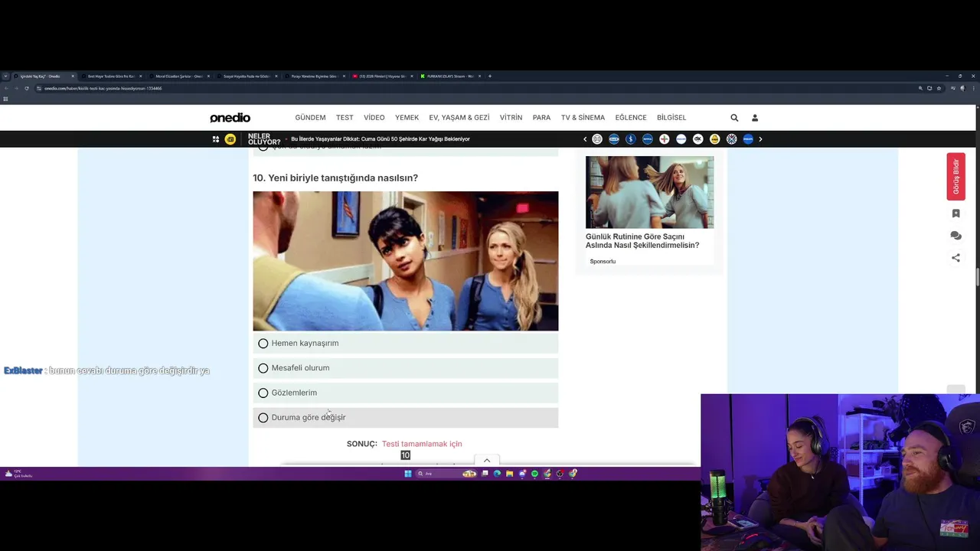Open comments via speech bubble icon
Viewport: 980px width, 551px height.
tap(955, 236)
